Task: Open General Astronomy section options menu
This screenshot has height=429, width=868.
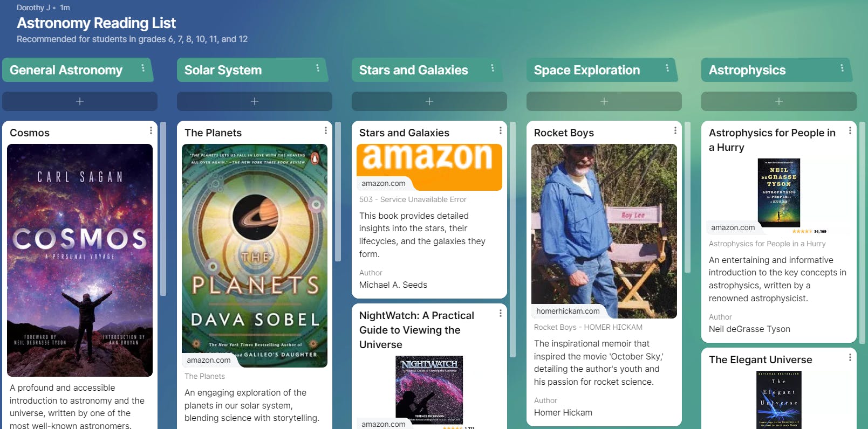Action: click(143, 68)
